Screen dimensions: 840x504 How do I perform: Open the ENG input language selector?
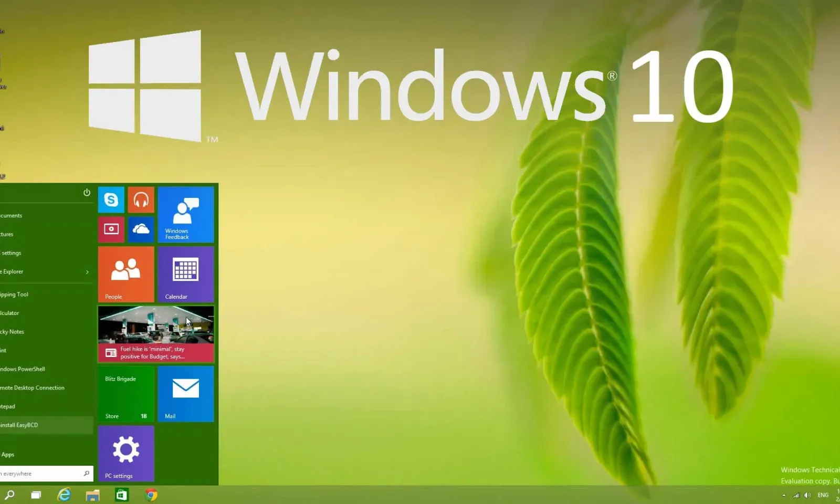click(823, 495)
